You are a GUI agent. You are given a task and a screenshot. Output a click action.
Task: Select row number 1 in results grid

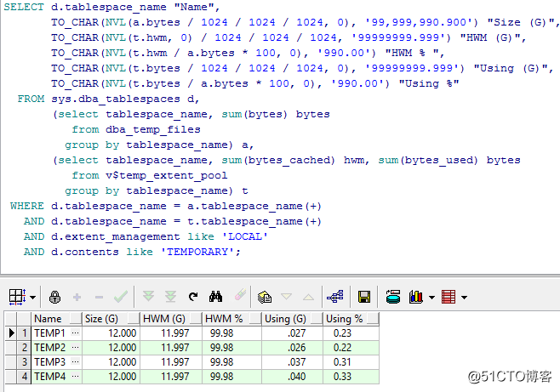(x=25, y=333)
